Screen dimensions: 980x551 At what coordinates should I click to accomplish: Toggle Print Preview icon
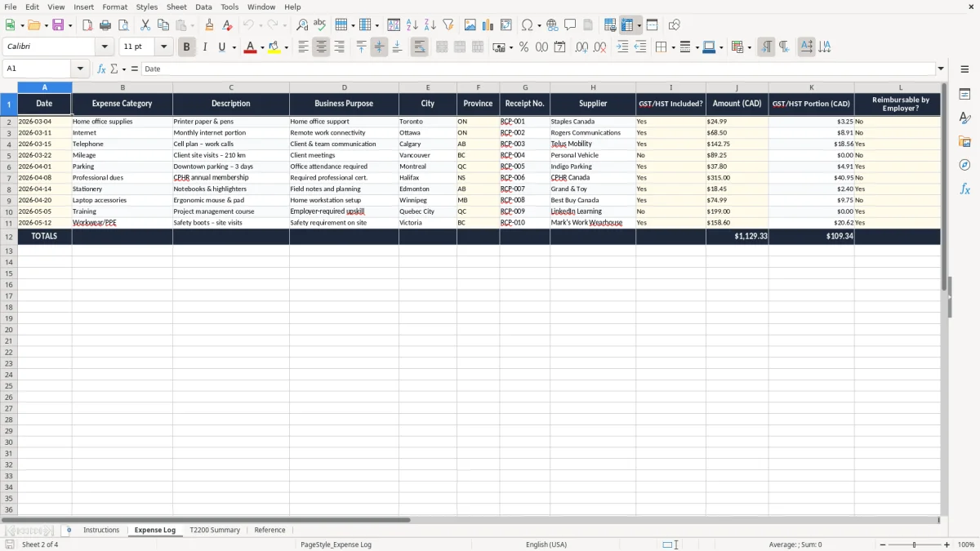tap(122, 25)
